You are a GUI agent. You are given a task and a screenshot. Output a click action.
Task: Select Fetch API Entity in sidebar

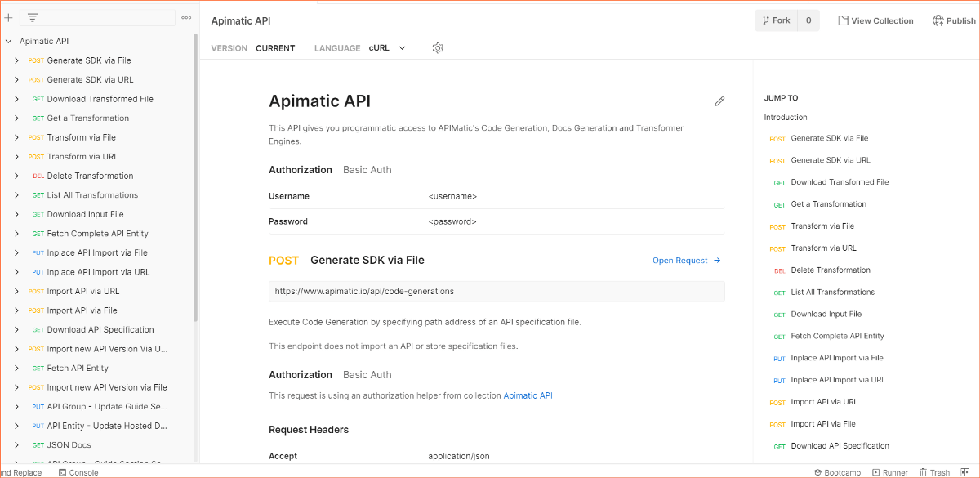click(78, 369)
